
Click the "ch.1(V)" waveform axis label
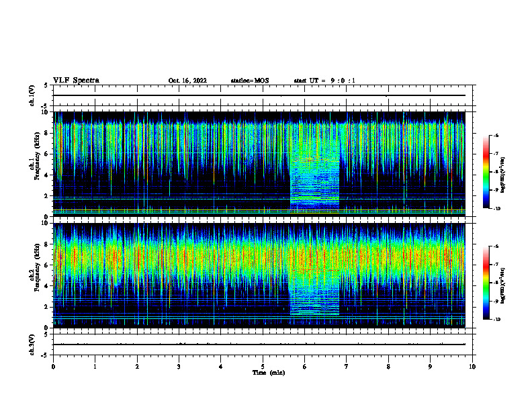click(32, 95)
